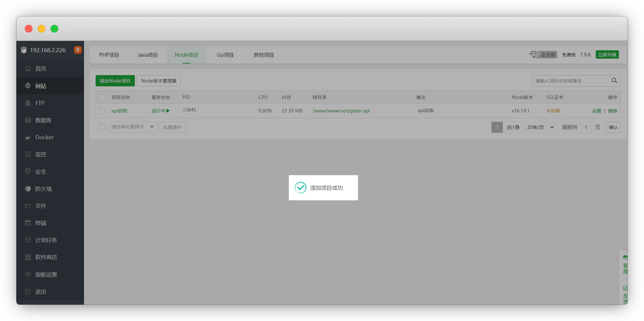Expand the 20条/页 page size dropdown
Viewport: 644px width, 321px height.
(540, 127)
